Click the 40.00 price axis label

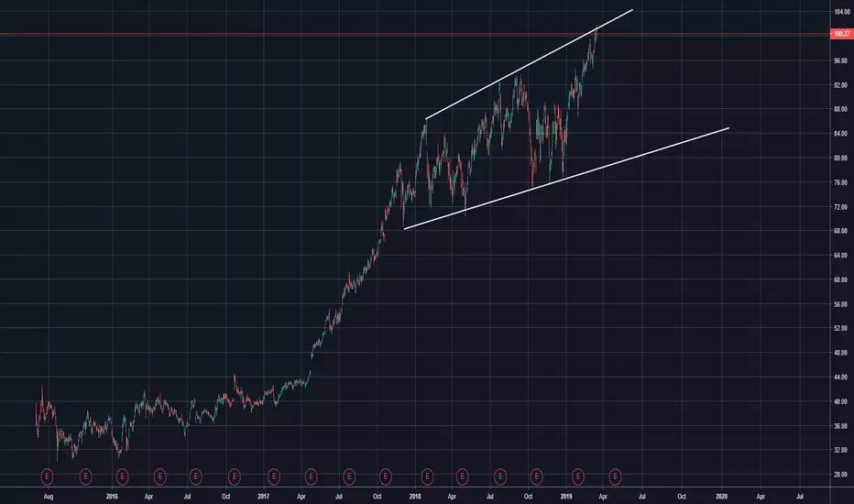840,401
